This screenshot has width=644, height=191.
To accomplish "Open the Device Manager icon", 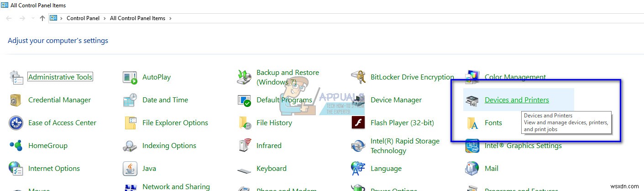I will (358, 100).
